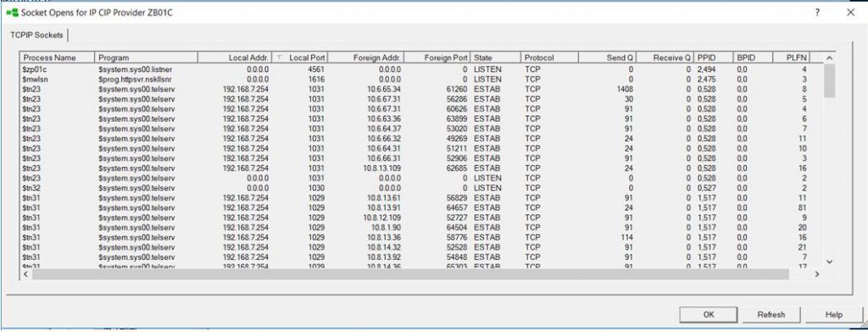
Task: Click the horizontal scrollbar thumb
Action: pyautogui.click(x=410, y=274)
